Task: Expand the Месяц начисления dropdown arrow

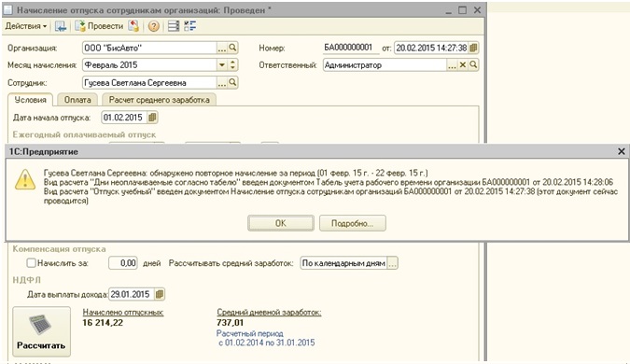Action: point(222,64)
